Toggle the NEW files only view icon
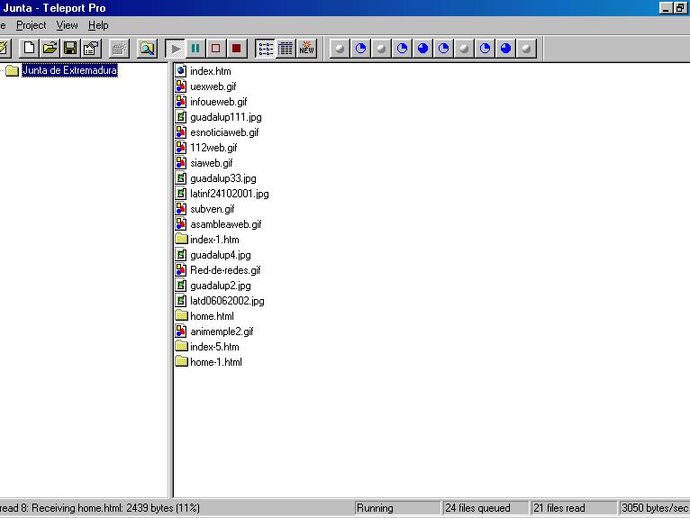This screenshot has height=518, width=690. coord(306,48)
